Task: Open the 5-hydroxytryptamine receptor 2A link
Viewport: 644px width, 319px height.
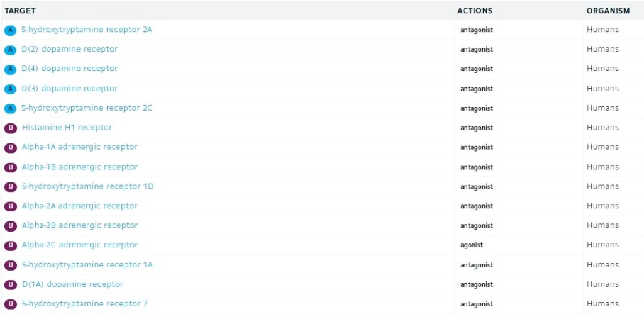Action: [87, 30]
